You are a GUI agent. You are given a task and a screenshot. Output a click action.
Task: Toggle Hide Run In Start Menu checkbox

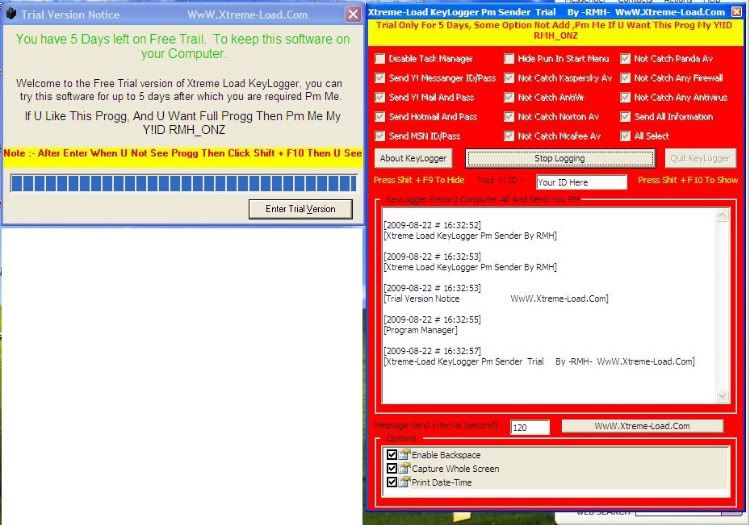[509, 58]
